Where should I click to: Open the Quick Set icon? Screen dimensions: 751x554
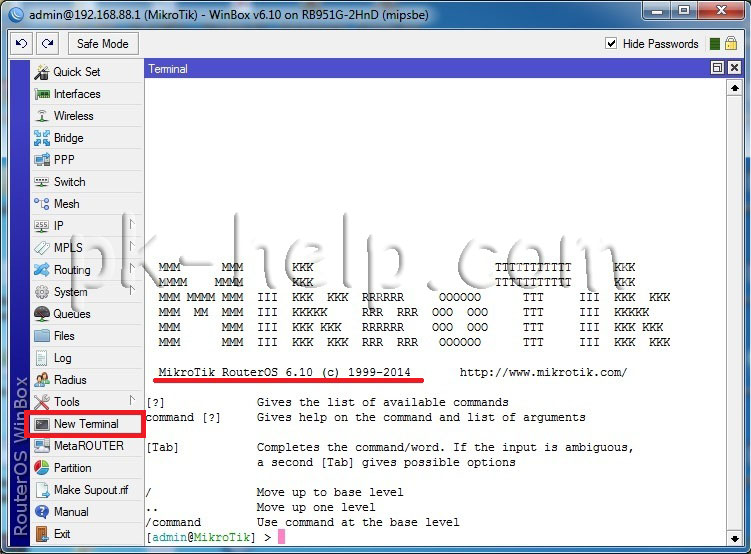tap(42, 72)
